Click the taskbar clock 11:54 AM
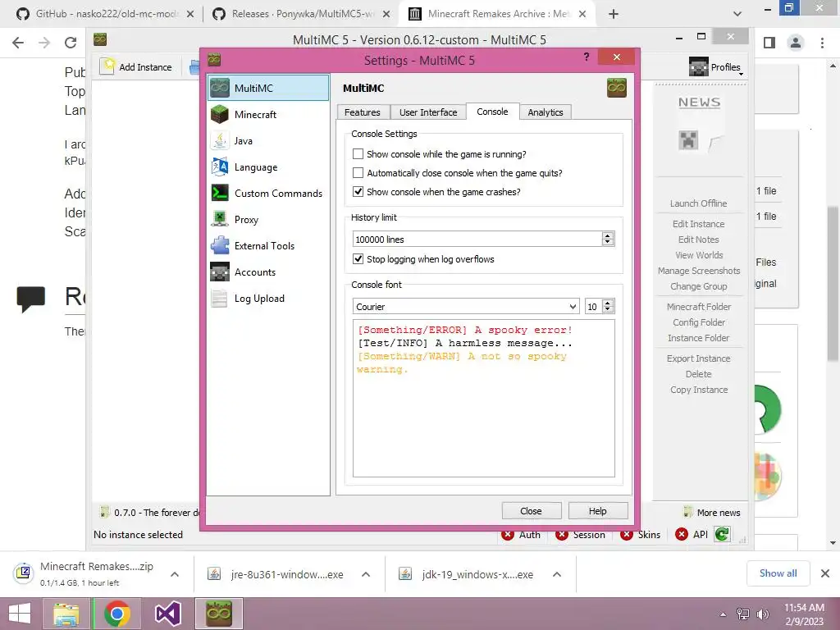This screenshot has height=630, width=840. (804, 608)
